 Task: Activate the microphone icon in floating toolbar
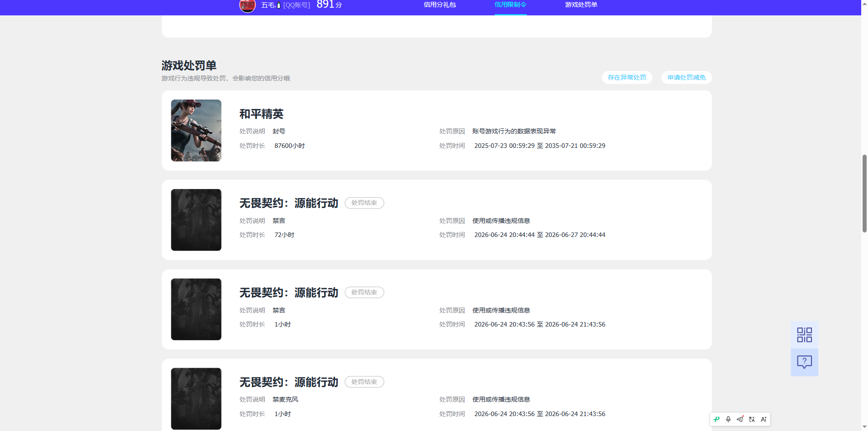[728, 419]
